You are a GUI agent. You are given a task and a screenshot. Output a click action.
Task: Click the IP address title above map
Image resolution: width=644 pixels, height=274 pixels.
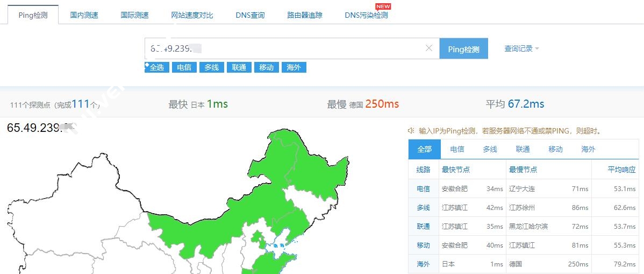click(40, 128)
